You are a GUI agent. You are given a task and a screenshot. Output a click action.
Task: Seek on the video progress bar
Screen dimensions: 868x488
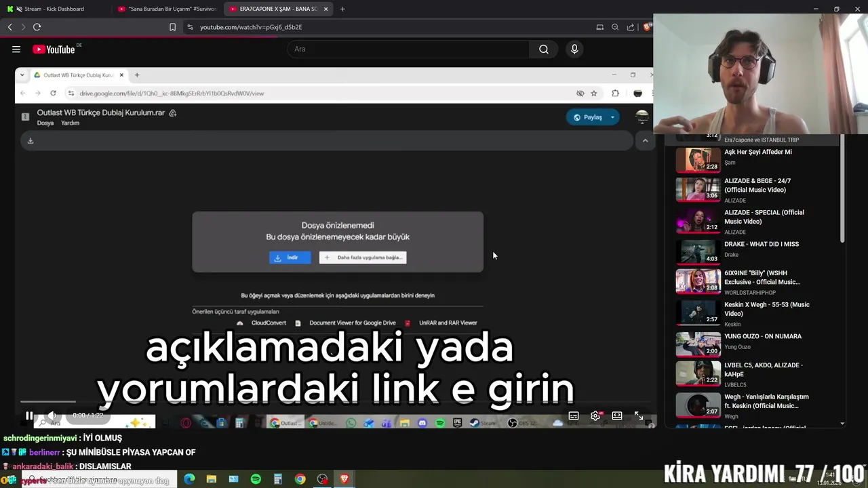click(x=336, y=403)
